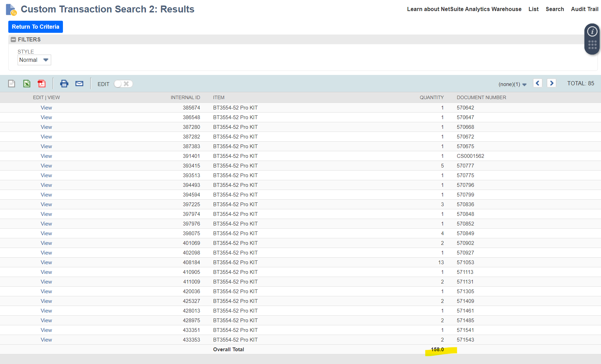Image resolution: width=601 pixels, height=364 pixels.
Task: Open the Style dropdown set to Normal
Action: [x=34, y=60]
